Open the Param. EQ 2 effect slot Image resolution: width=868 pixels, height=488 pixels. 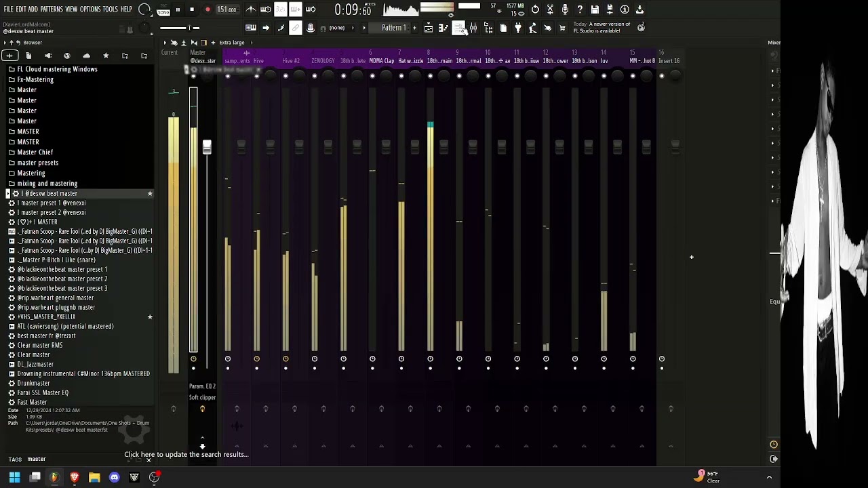pos(202,386)
